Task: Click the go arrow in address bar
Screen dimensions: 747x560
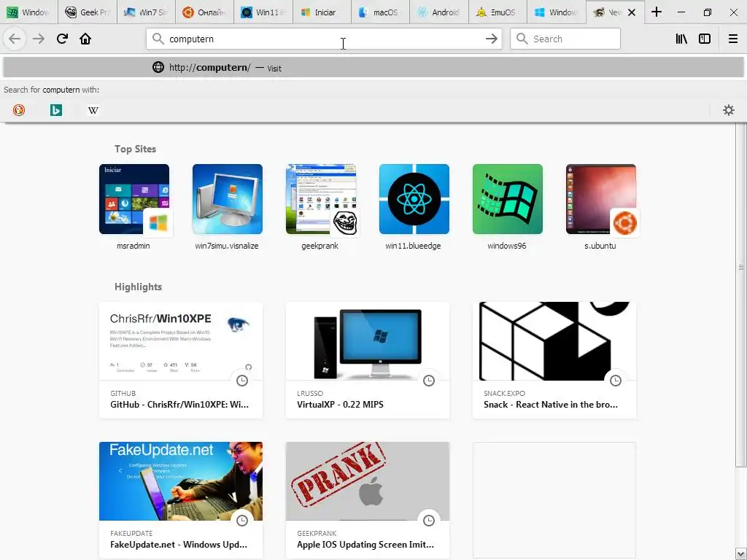Action: (x=491, y=39)
